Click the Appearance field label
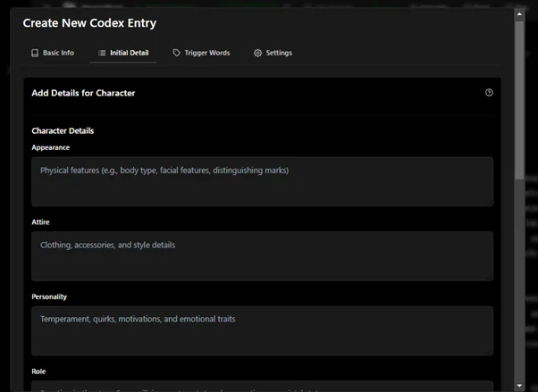 click(51, 147)
